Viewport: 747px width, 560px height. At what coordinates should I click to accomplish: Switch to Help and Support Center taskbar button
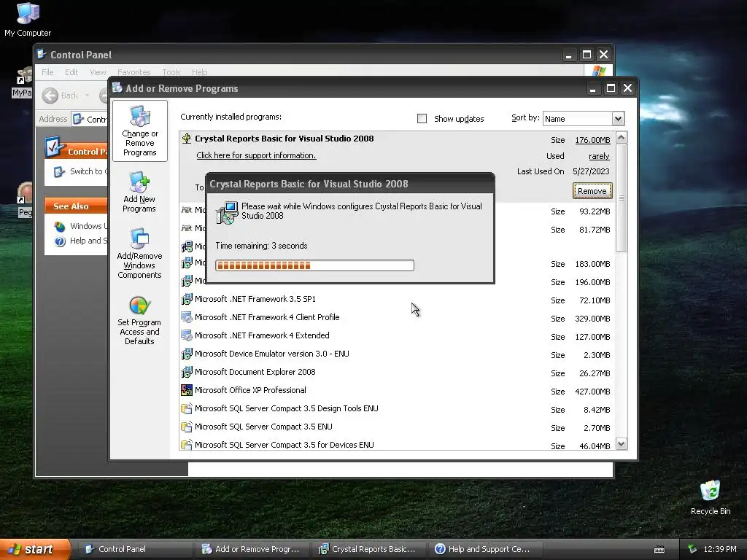pos(484,549)
